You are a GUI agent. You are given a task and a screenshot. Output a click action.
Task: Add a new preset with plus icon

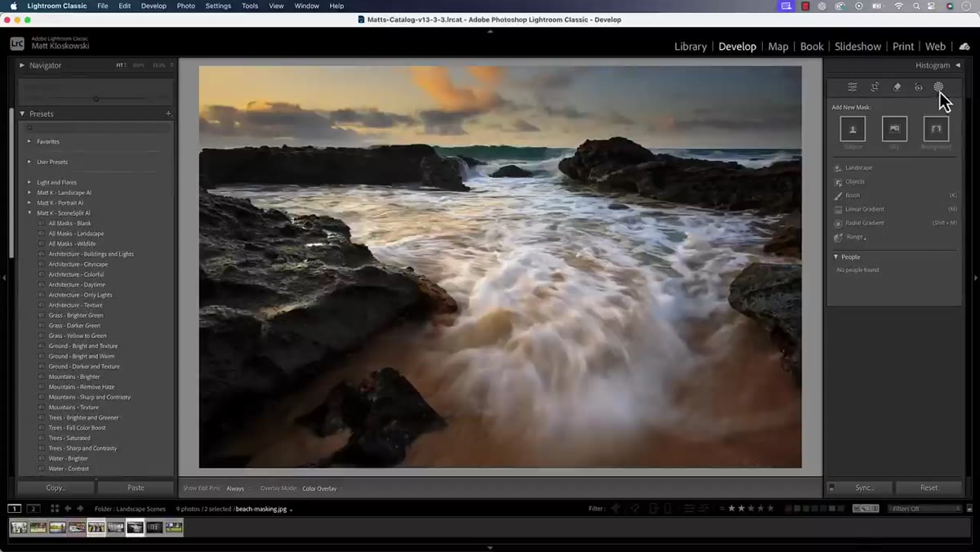click(168, 114)
